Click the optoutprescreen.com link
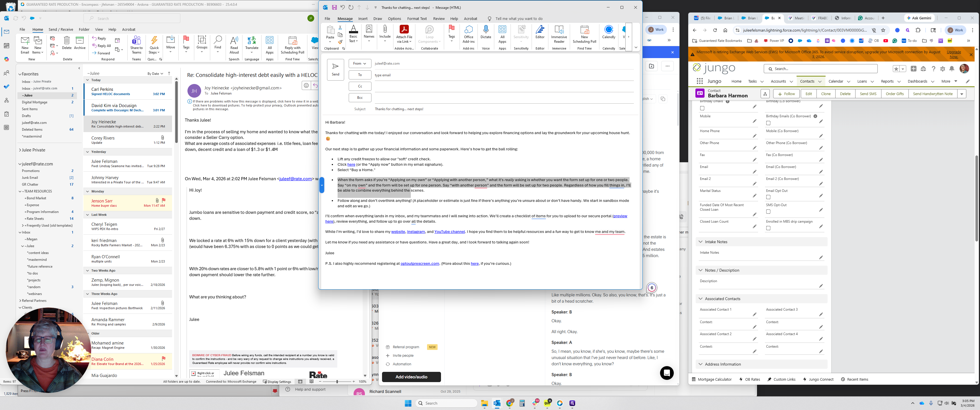Screen dimensions: 980x410 pyautogui.click(x=420, y=264)
